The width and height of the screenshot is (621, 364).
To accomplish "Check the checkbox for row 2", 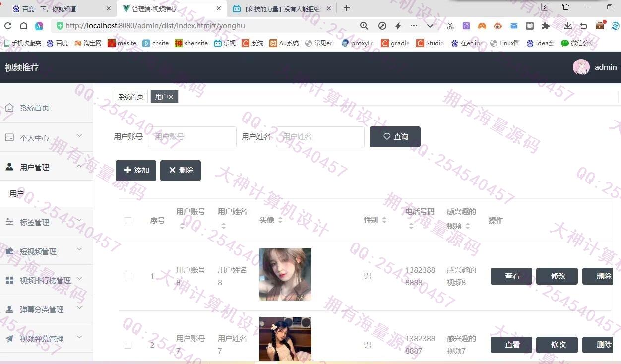I will pos(127,345).
